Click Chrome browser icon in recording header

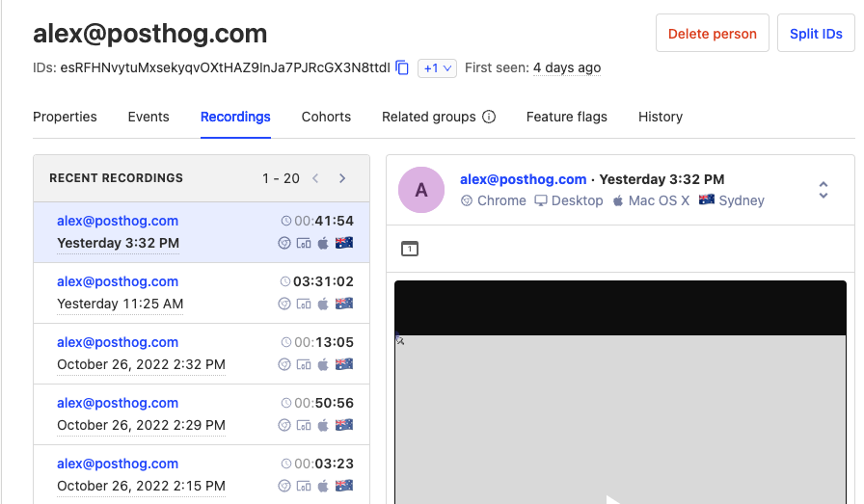467,200
